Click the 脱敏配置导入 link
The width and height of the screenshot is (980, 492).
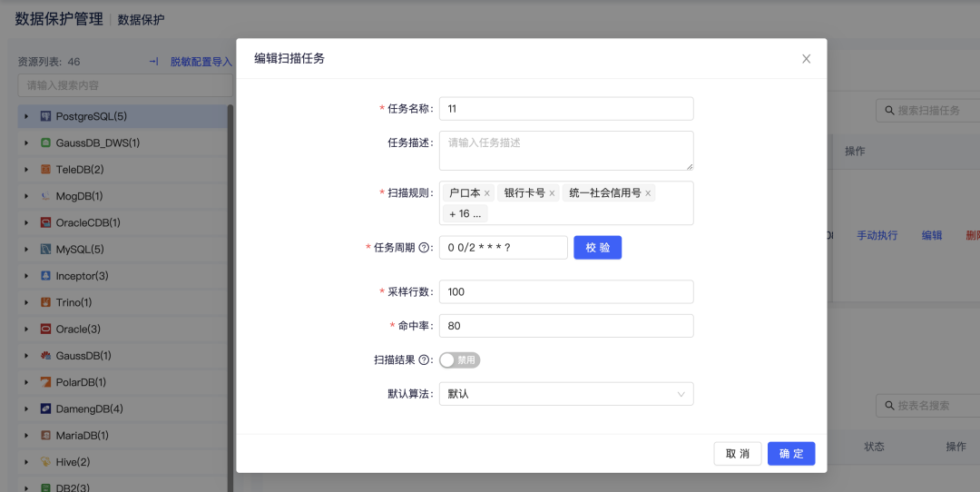[201, 61]
